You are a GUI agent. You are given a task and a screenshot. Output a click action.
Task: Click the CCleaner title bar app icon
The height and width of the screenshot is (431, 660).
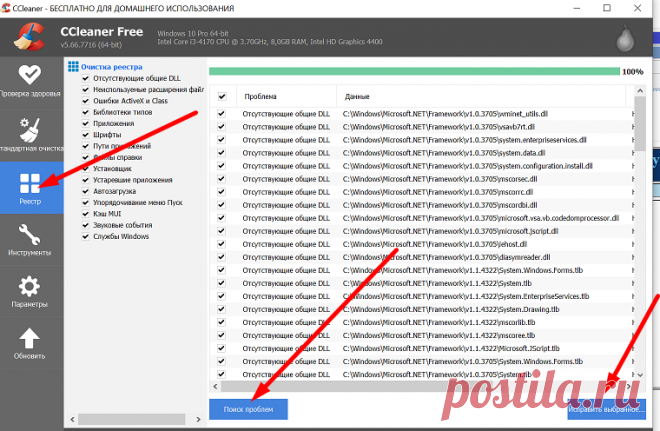pos(5,8)
